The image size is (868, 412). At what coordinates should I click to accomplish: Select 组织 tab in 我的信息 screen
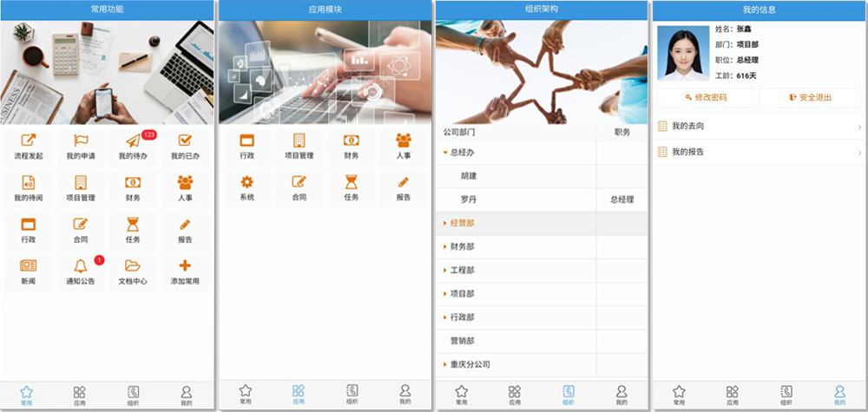[786, 396]
